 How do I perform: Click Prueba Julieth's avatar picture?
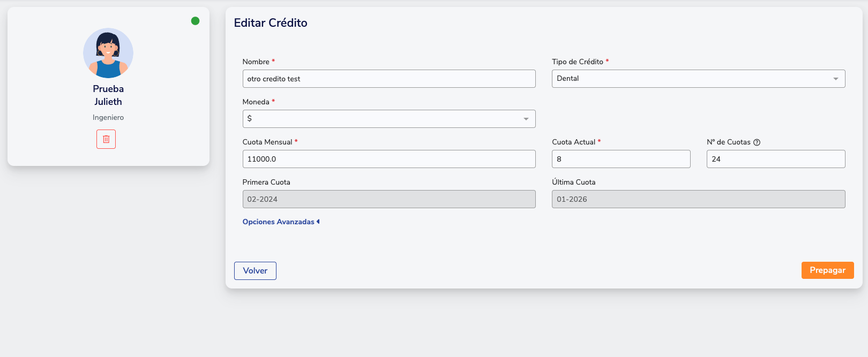[x=108, y=53]
